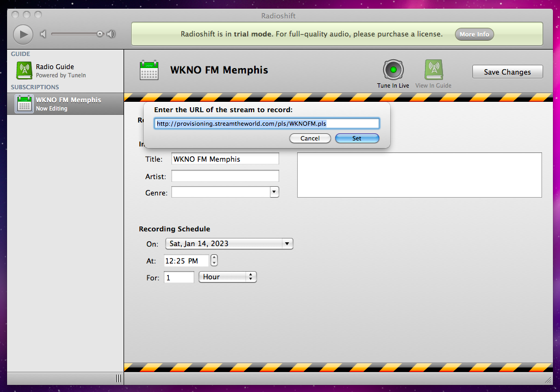Click More Info about trial mode
560x392 pixels.
[475, 34]
